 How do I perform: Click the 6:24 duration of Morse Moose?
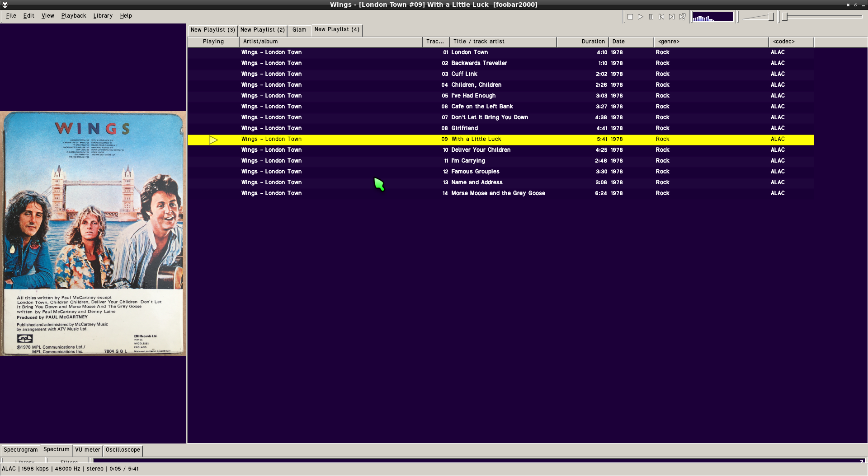coord(601,193)
